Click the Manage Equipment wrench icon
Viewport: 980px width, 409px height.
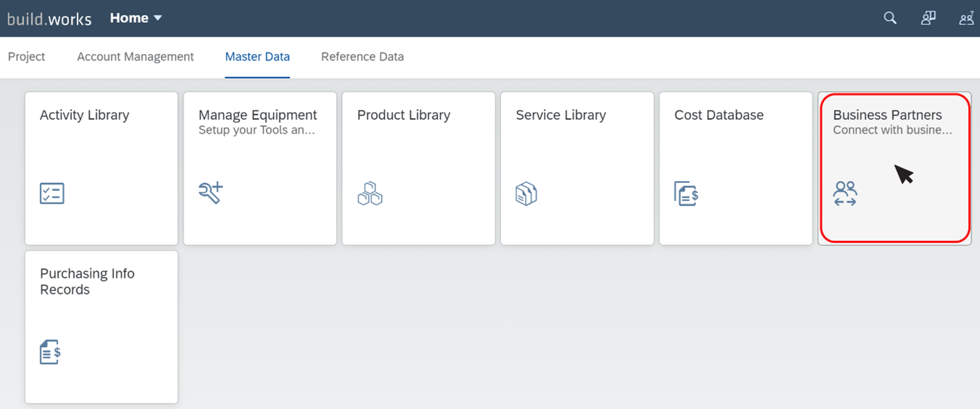click(211, 193)
